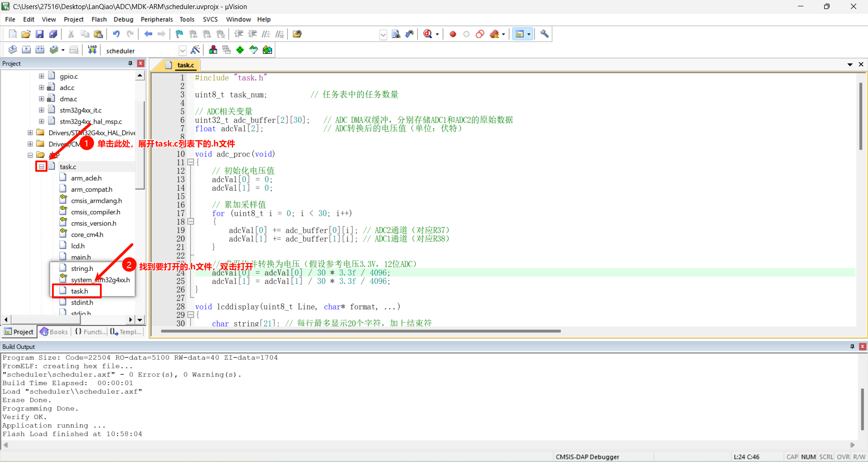
Task: Enable or disable the breakpoint with the hollow circle
Action: tap(466, 34)
